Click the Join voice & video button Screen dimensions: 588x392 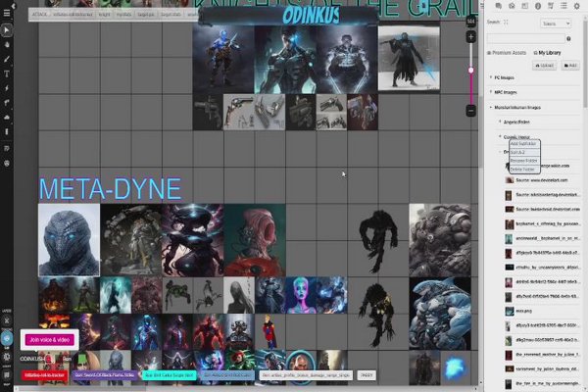pyautogui.click(x=50, y=340)
